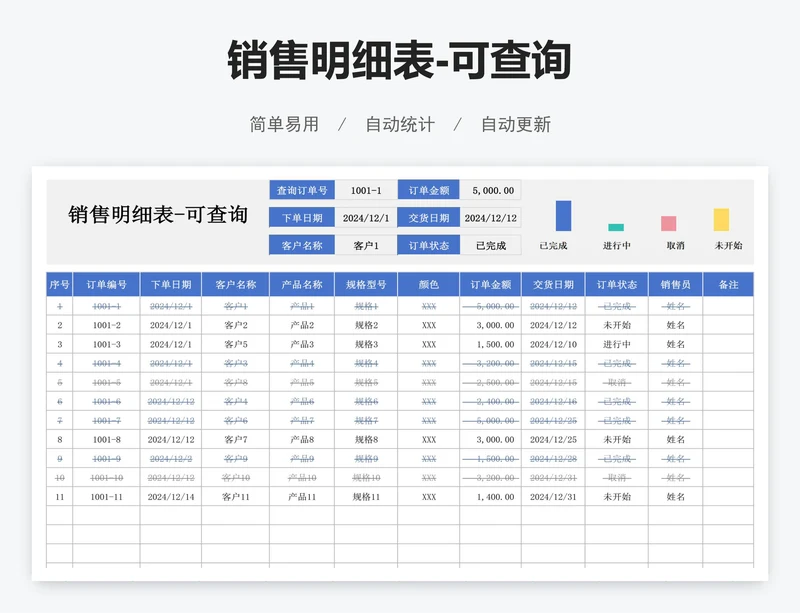Image resolution: width=800 pixels, height=613 pixels.
Task: Click the spreadsheet title 销售明细表-可查询 in gray header
Action: click(x=158, y=215)
